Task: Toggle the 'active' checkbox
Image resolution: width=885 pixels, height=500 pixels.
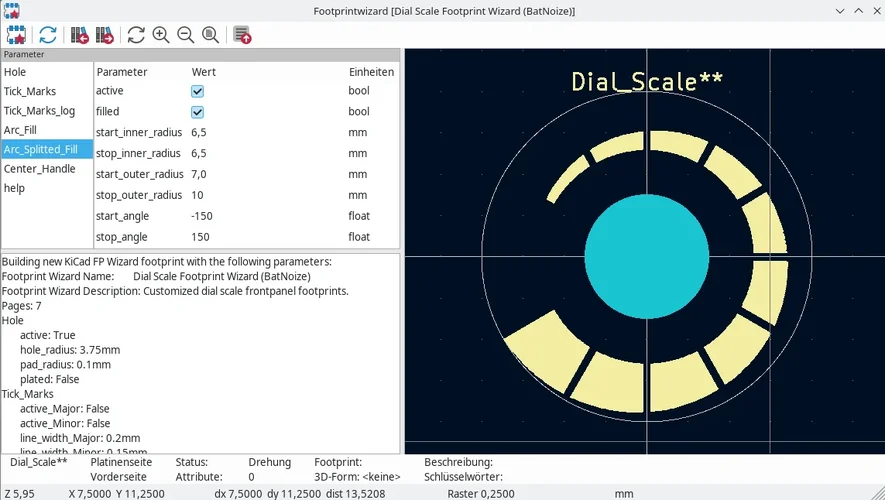Action: pyautogui.click(x=198, y=91)
